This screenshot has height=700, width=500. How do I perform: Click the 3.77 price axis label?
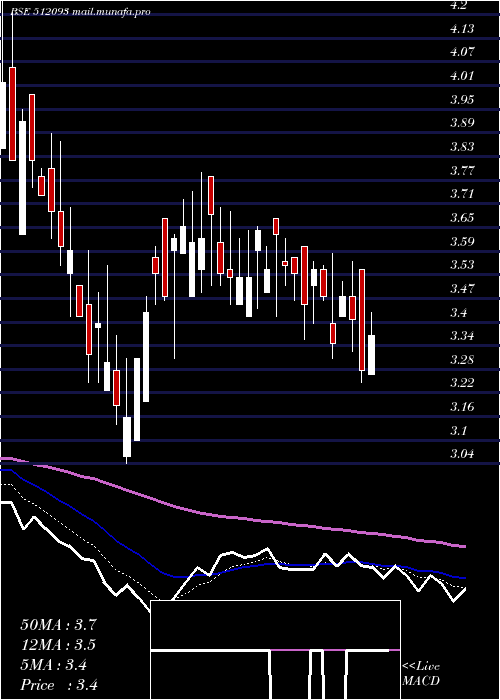point(462,171)
